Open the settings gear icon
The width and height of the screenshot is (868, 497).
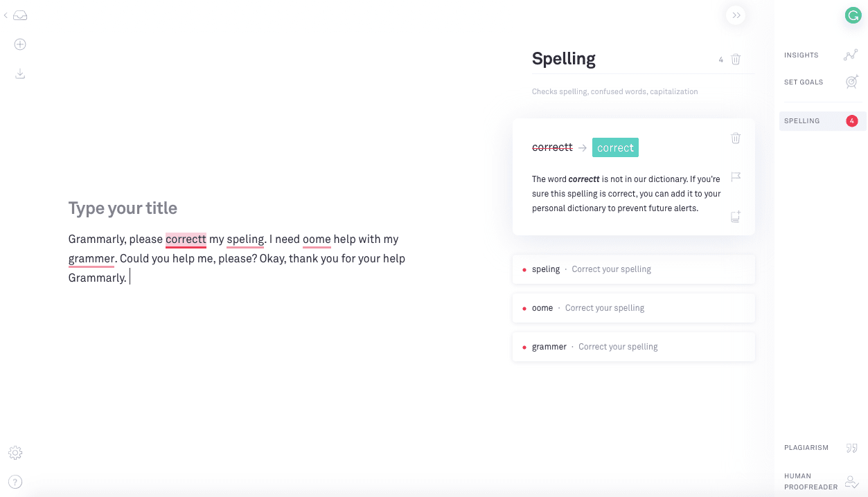pyautogui.click(x=15, y=453)
